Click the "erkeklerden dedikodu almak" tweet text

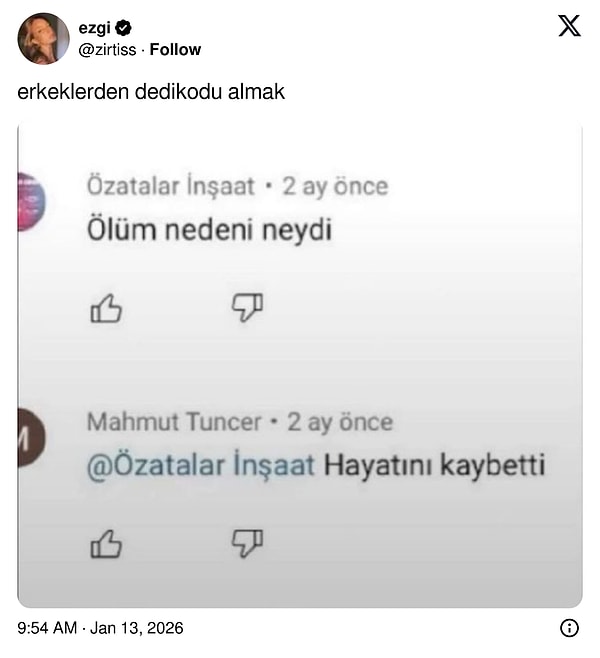(151, 92)
